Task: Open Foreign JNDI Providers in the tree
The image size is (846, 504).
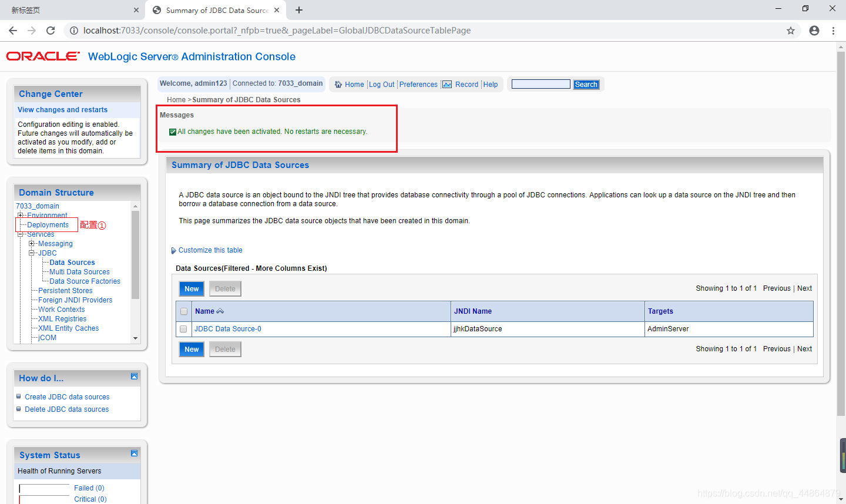Action: pos(75,300)
